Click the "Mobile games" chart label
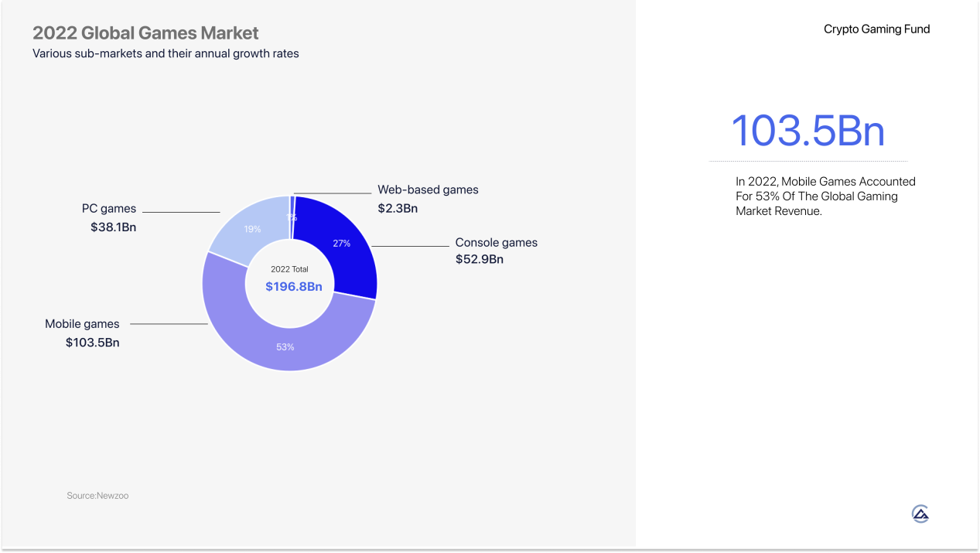 pyautogui.click(x=82, y=324)
